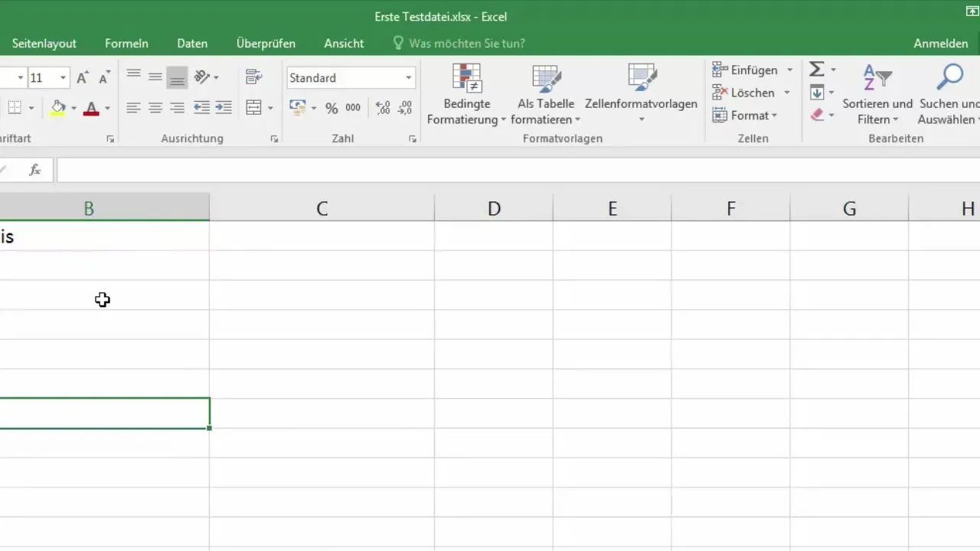This screenshot has height=551, width=980.
Task: Open the Format cells menu
Action: point(745,116)
